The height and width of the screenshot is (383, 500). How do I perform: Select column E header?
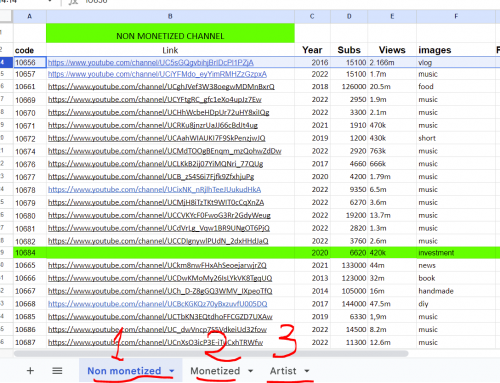tap(392, 16)
